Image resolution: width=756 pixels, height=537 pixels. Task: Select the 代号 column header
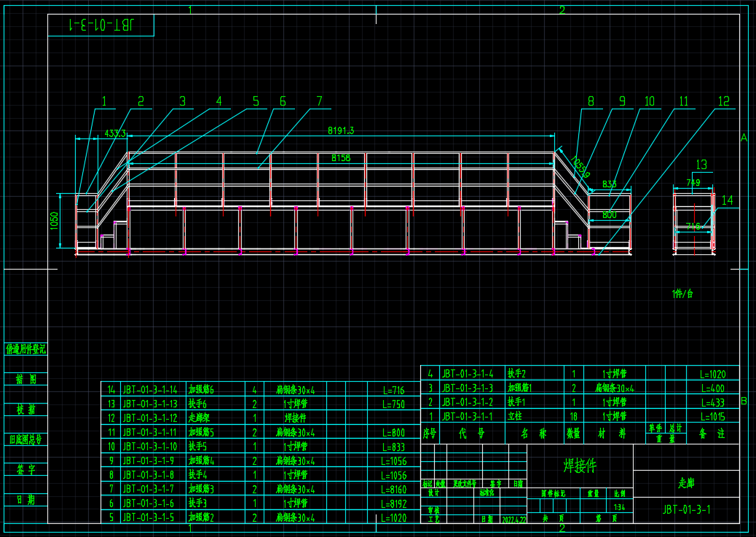click(472, 434)
